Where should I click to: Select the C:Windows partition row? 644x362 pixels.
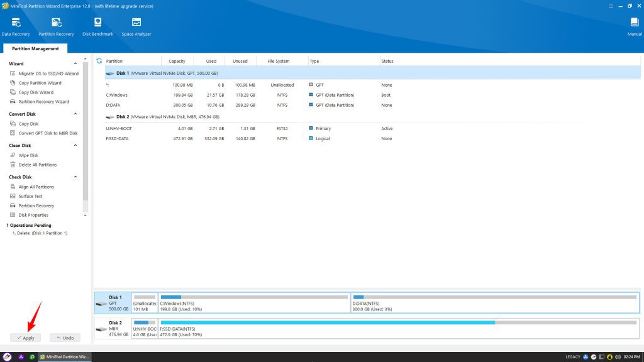click(372, 95)
